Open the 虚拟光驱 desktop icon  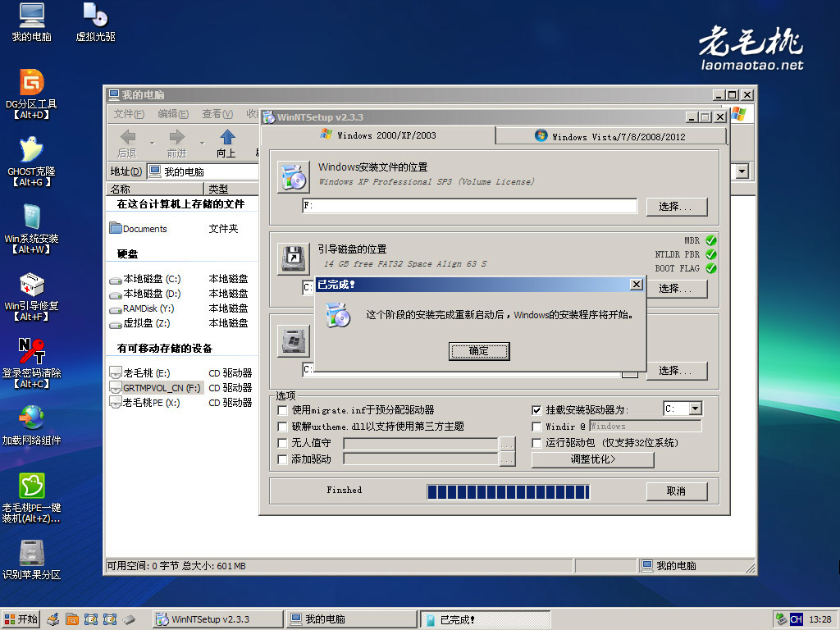click(x=95, y=22)
